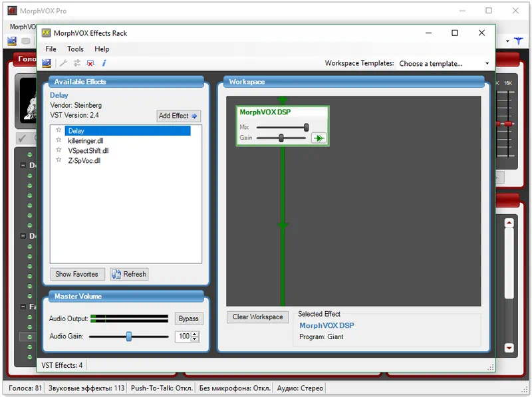The height and width of the screenshot is (397, 532).
Task: Click the first toolbar icon in MorphVOX Pro window
Action: tap(12, 41)
